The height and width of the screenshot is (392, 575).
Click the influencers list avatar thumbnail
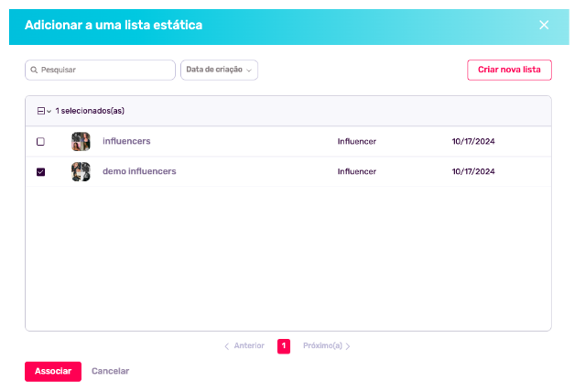pos(81,142)
